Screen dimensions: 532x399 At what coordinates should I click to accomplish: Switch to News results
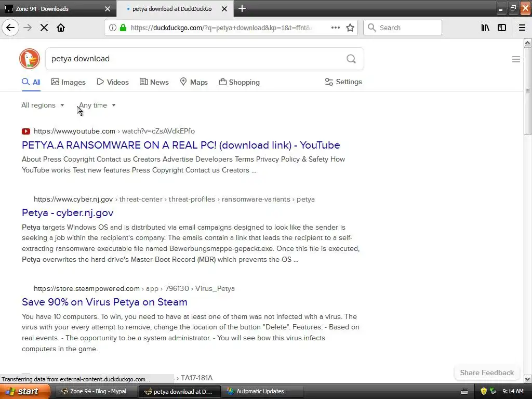pyautogui.click(x=154, y=82)
